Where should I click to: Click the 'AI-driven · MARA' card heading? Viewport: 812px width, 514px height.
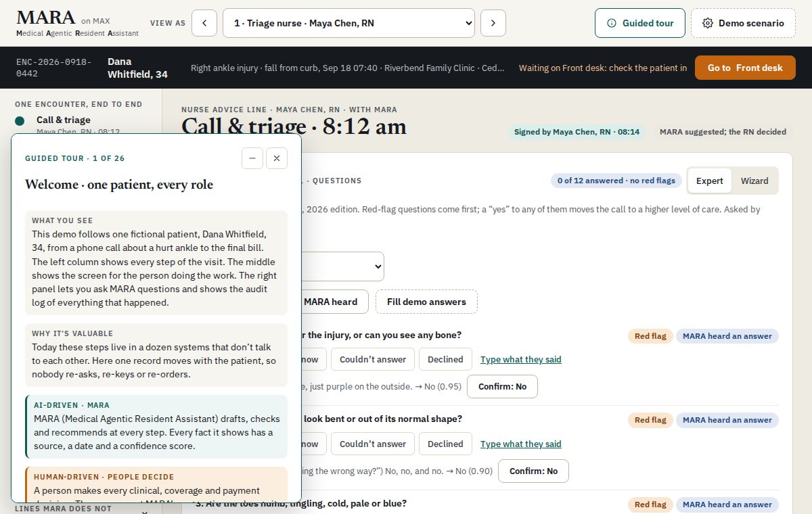pos(72,405)
